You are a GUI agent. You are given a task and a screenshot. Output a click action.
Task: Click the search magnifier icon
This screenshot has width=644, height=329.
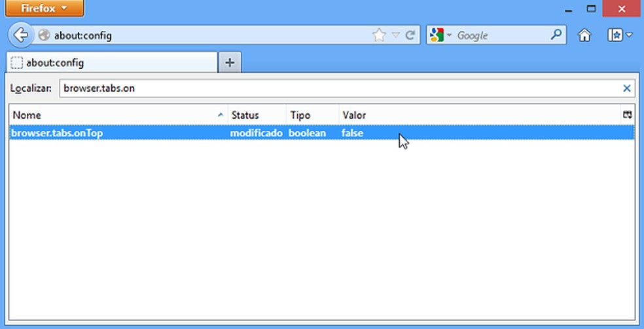(x=556, y=35)
